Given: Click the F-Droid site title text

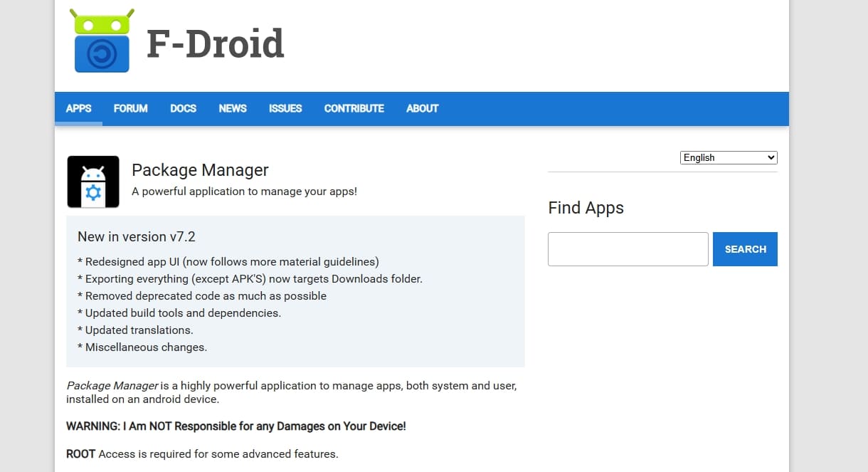Looking at the screenshot, I should tap(215, 43).
